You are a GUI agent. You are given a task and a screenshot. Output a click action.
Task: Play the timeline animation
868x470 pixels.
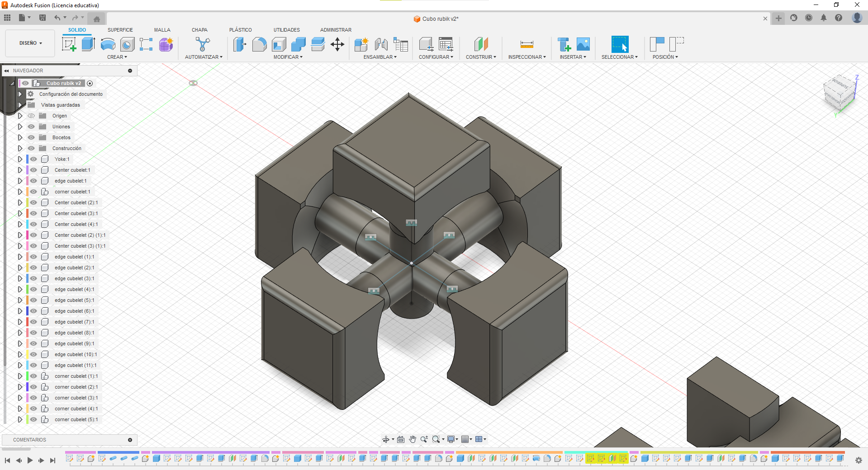click(30, 460)
